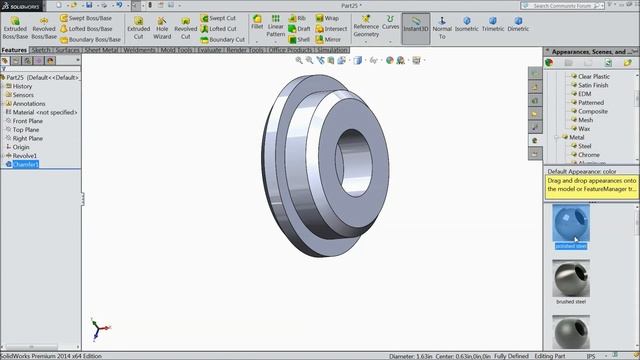Expand the Linear Pattern dropdown arrow

pyautogui.click(x=276, y=42)
